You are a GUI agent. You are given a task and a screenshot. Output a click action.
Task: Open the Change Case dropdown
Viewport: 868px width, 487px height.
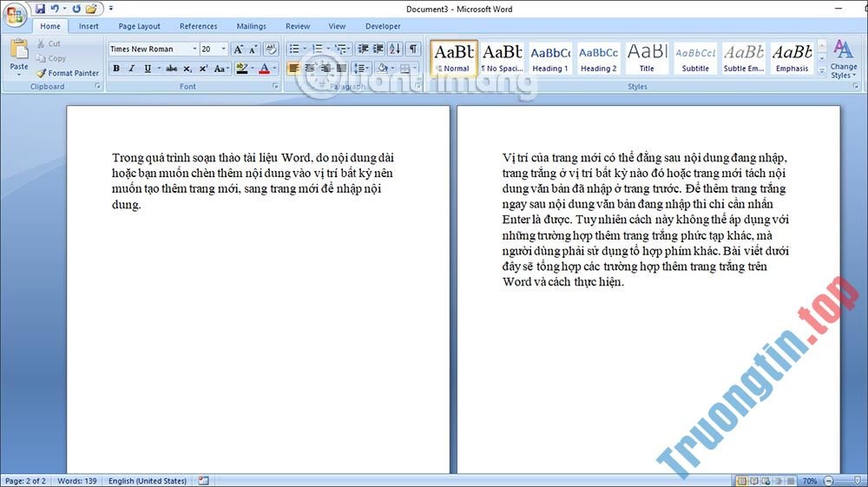[220, 68]
